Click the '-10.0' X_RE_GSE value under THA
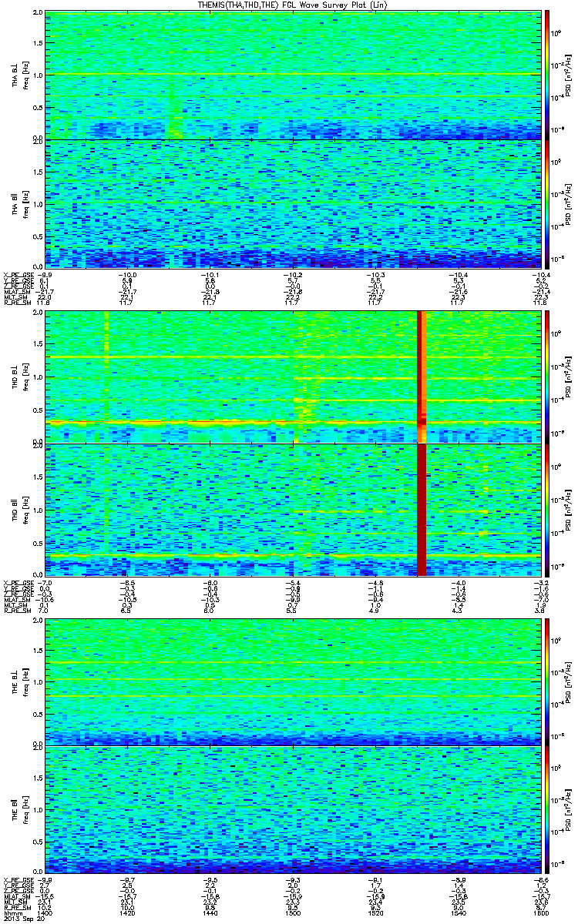The width and height of the screenshot is (578, 924). (x=127, y=274)
